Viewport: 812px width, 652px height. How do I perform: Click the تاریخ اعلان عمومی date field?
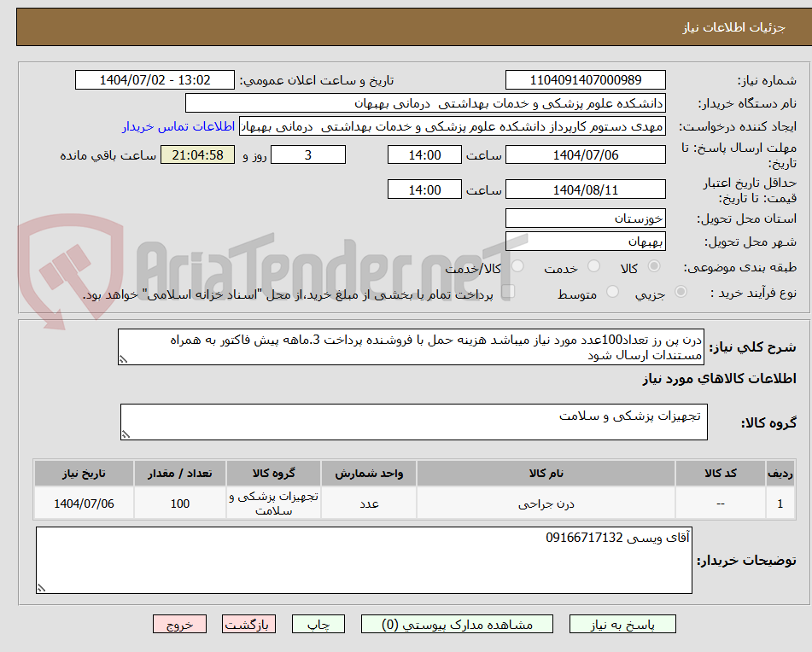tap(154, 79)
